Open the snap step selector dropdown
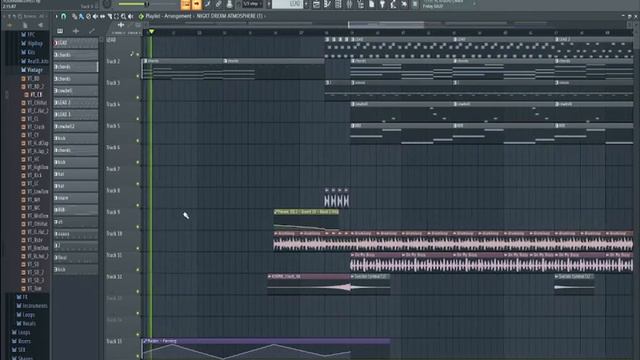 (253, 4)
